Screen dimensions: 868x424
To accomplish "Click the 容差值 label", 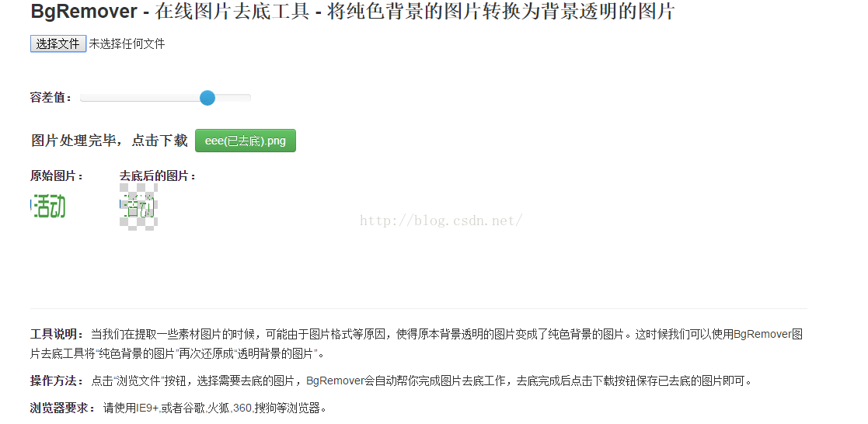I will point(51,98).
